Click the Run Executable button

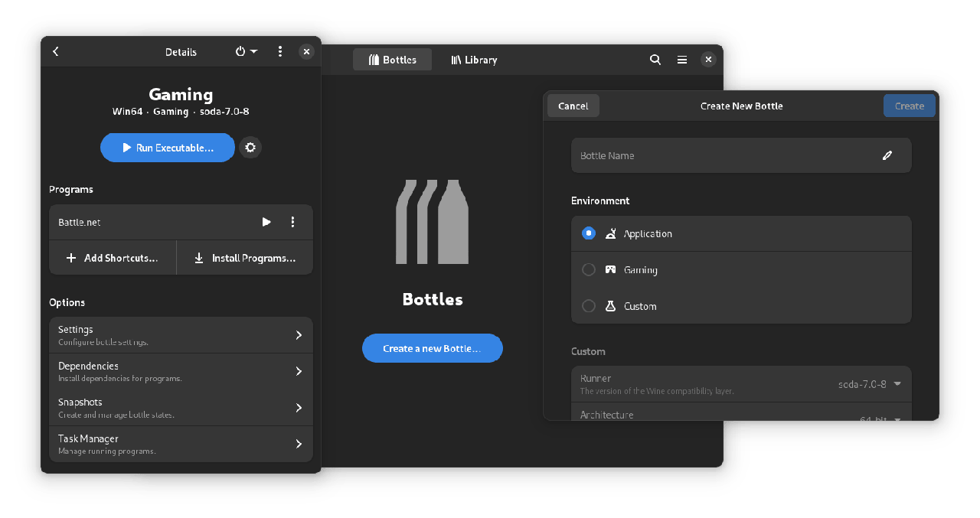(x=167, y=148)
